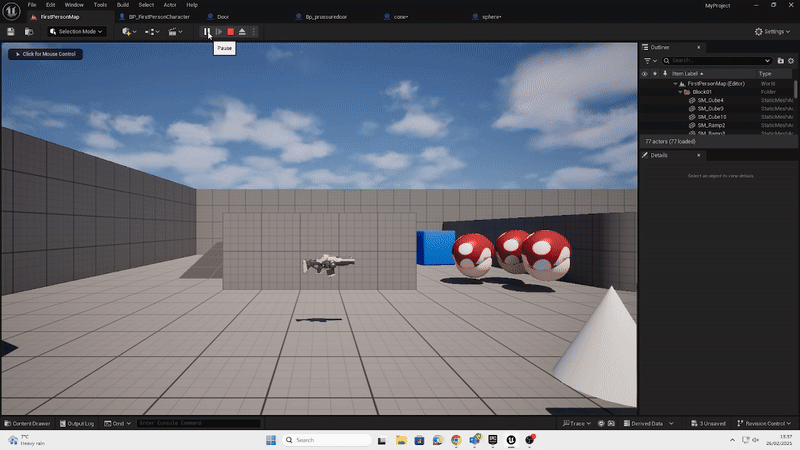Stop the simulation with the red button

coord(231,32)
